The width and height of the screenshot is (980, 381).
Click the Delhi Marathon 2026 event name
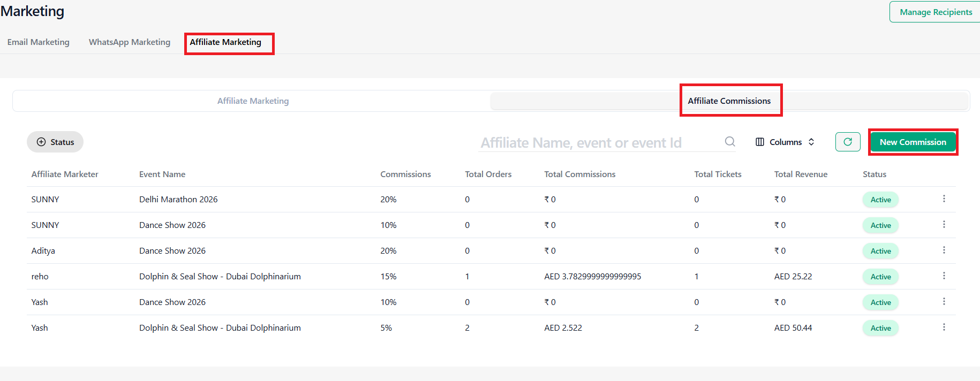(x=178, y=200)
